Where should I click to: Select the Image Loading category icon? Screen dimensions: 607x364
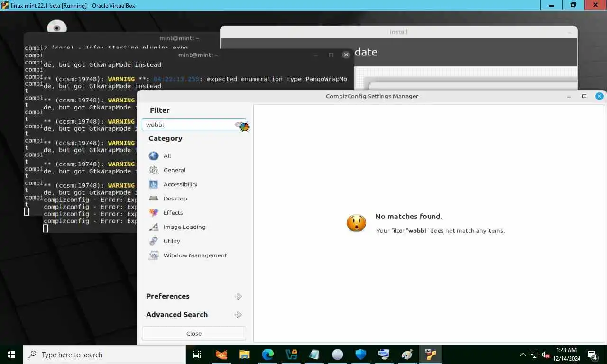154,227
